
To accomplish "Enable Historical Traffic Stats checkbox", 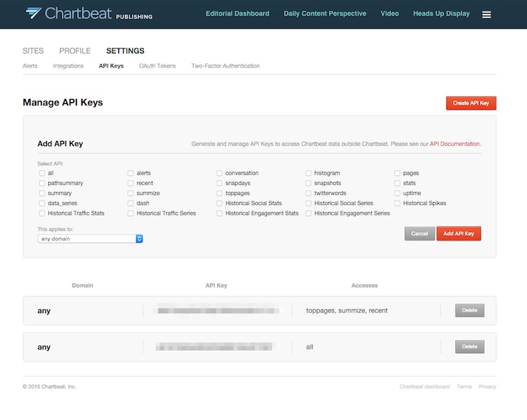I will [42, 214].
